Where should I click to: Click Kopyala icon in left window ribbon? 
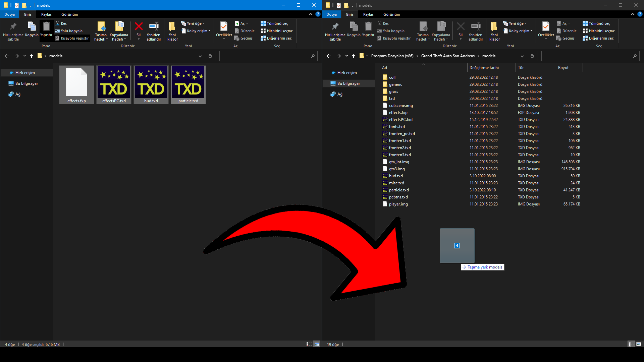(x=32, y=26)
